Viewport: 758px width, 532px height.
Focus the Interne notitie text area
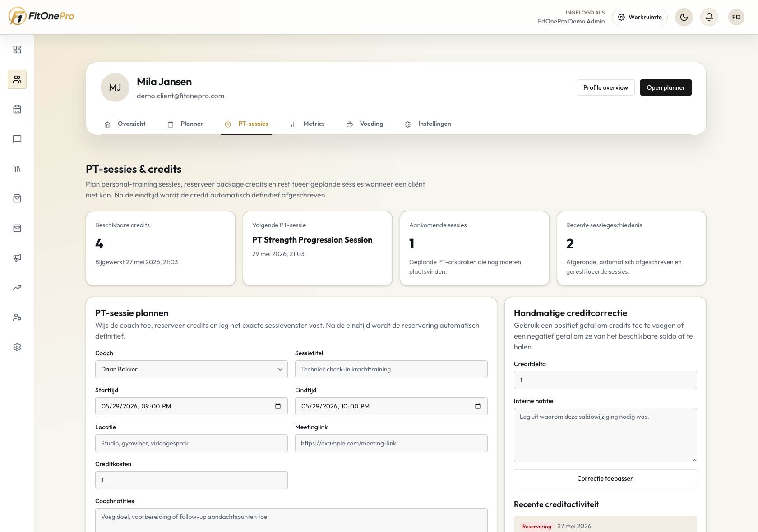(605, 435)
